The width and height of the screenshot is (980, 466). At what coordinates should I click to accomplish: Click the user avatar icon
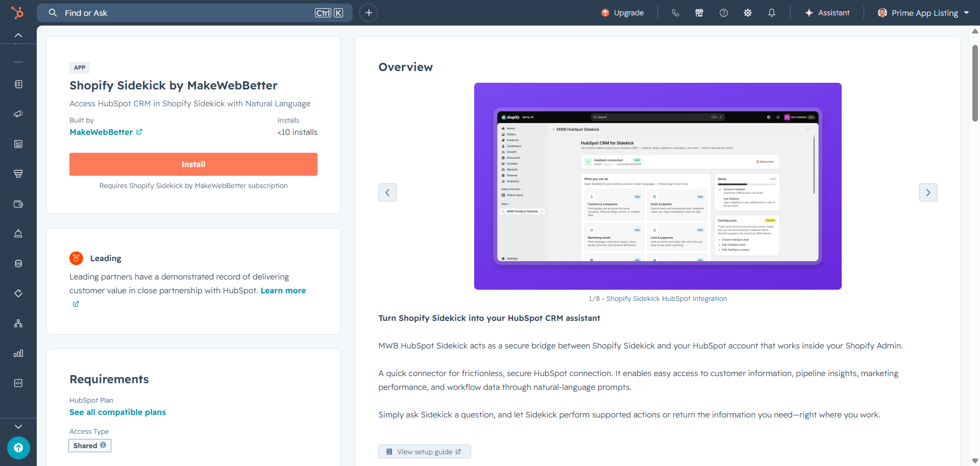[882, 13]
